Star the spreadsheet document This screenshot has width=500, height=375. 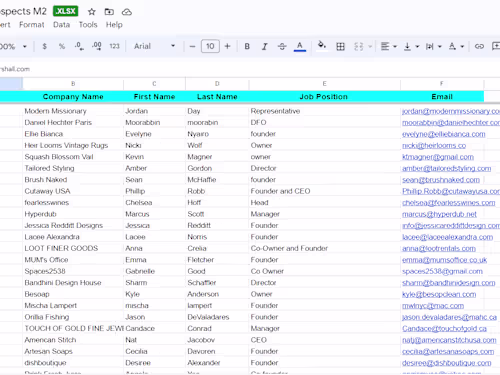click(92, 12)
